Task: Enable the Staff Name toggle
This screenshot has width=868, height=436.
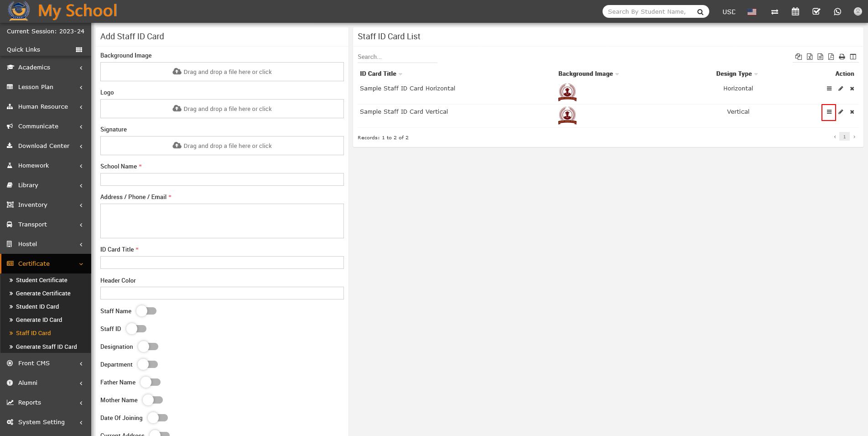Action: pyautogui.click(x=146, y=311)
